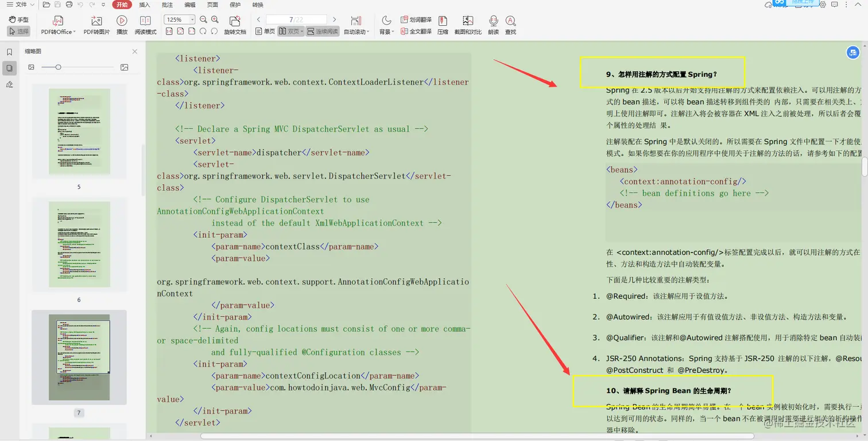Screen dimensions: 868x441
Task: Open the three-dot more menu
Action: pyautogui.click(x=847, y=5)
